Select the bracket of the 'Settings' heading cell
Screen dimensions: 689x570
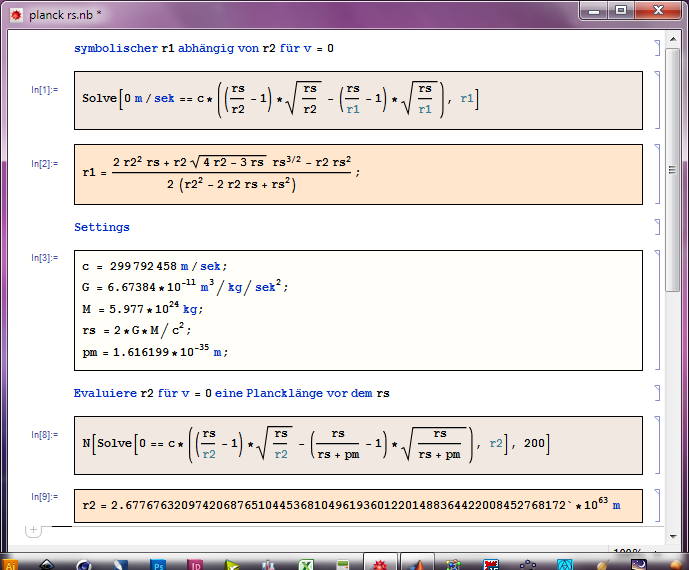656,227
